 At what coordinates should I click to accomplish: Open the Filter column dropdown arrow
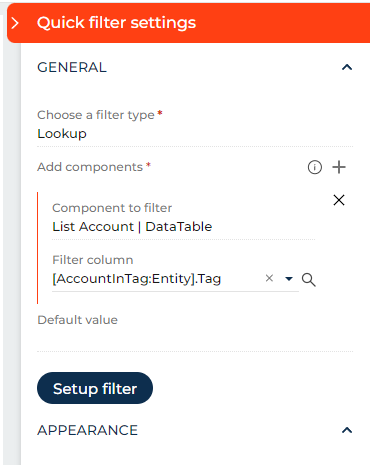289,279
